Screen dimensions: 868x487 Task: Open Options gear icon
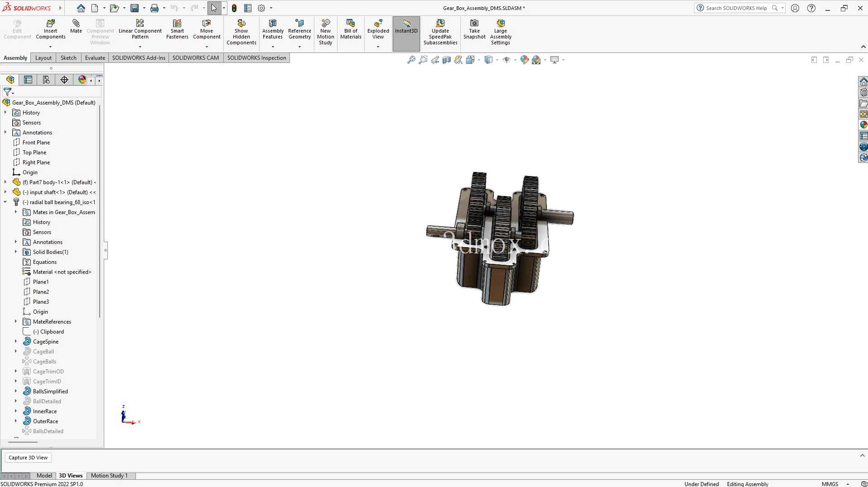[261, 8]
